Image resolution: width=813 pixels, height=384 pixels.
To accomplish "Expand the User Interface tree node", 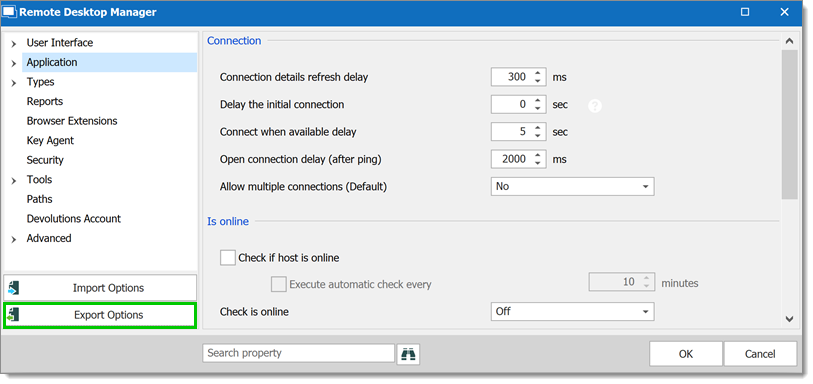I will (13, 44).
